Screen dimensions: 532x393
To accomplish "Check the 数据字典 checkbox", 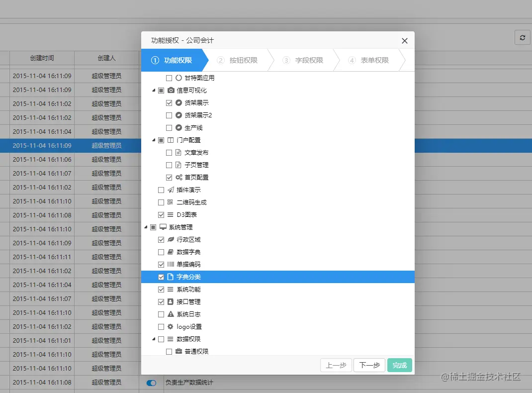I will coord(161,252).
